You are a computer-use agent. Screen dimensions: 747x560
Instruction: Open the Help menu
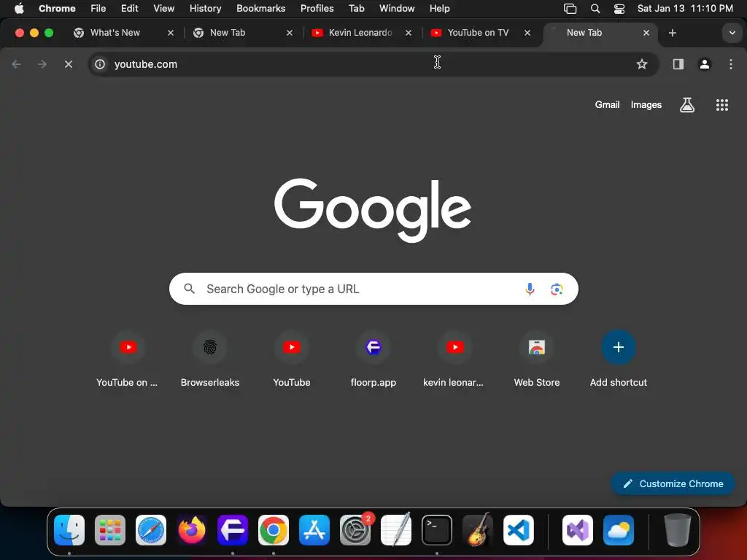tap(439, 8)
